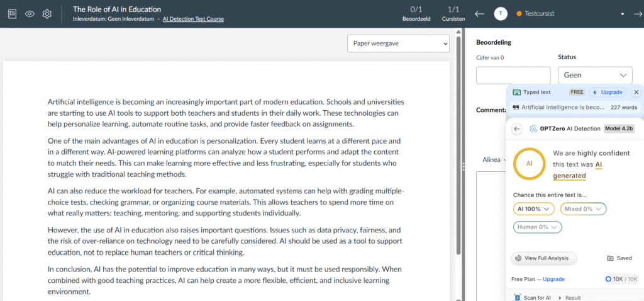Go back in the GPTZero panel
This screenshot has height=301, width=644.
517,128
